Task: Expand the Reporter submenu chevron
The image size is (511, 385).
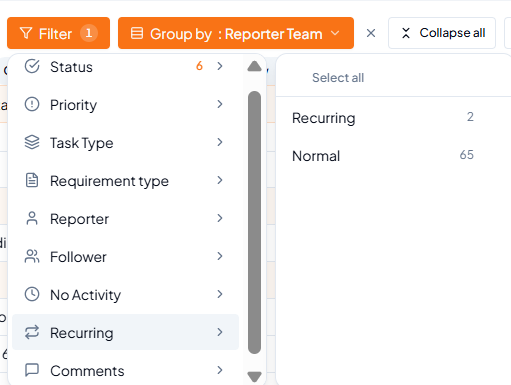Action: point(220,218)
